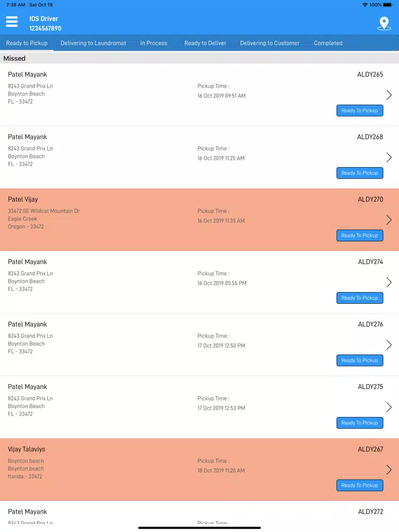Click Ready To Pickup for ALDY265
399x532 pixels.
click(360, 111)
